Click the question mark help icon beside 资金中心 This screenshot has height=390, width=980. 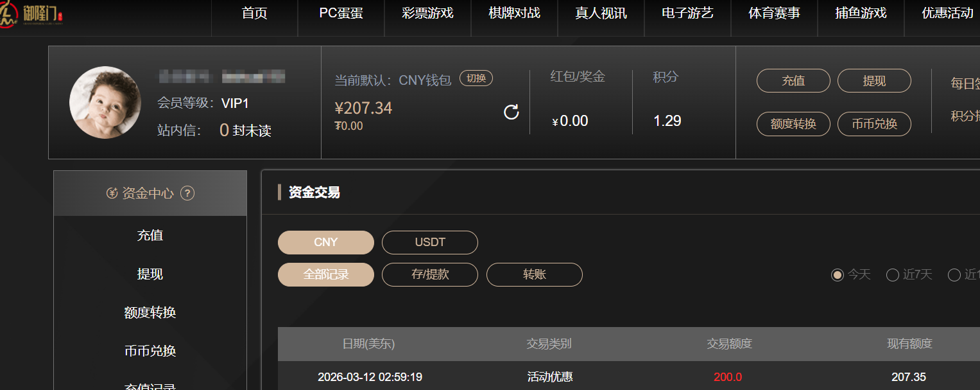[187, 193]
